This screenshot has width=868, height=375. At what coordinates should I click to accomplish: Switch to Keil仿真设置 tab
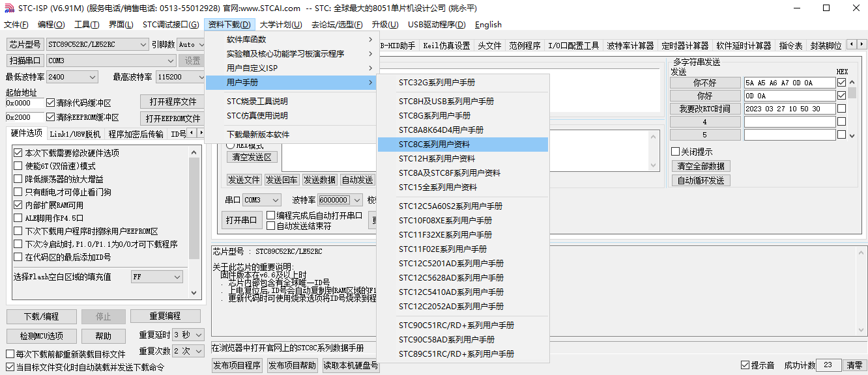[446, 46]
